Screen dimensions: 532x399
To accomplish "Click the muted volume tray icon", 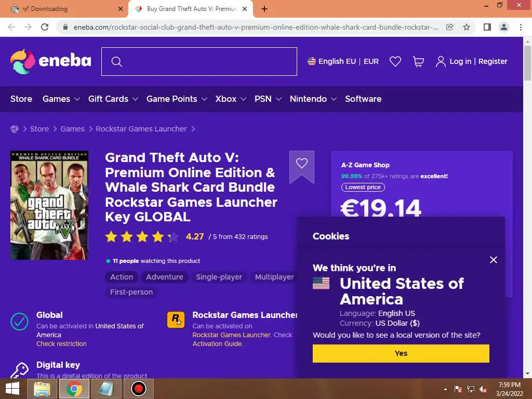I will click(483, 389).
